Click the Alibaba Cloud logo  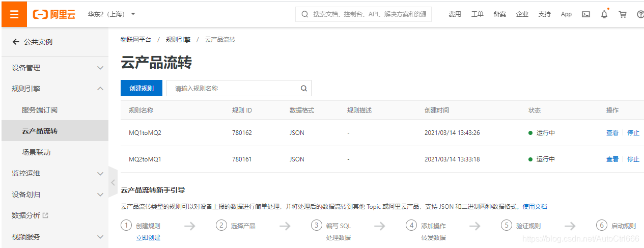pyautogui.click(x=54, y=14)
